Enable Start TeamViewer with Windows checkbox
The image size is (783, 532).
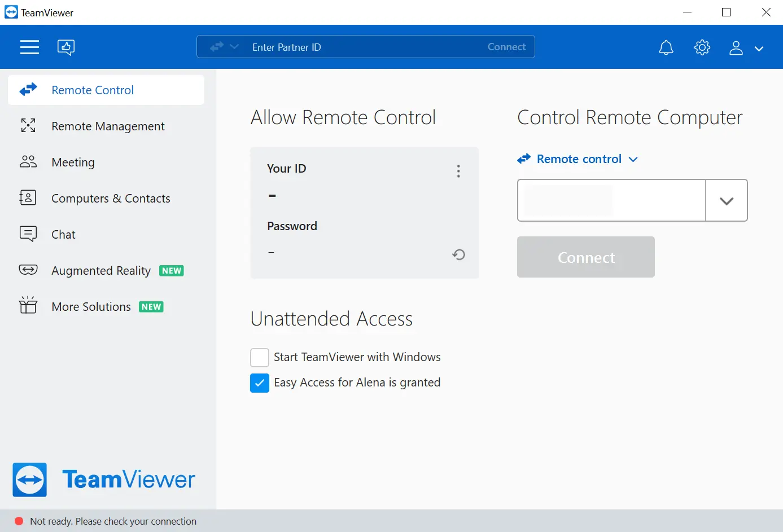pyautogui.click(x=260, y=357)
